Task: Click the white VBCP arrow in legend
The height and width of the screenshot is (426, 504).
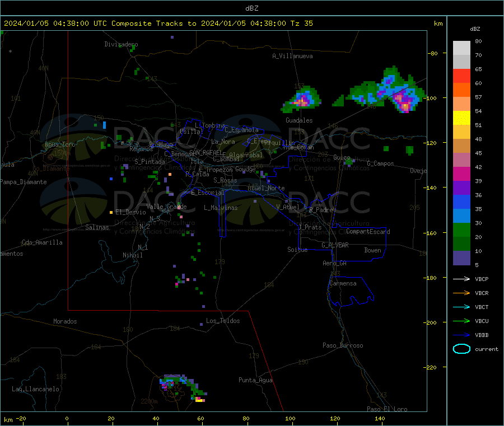Action: click(x=461, y=279)
